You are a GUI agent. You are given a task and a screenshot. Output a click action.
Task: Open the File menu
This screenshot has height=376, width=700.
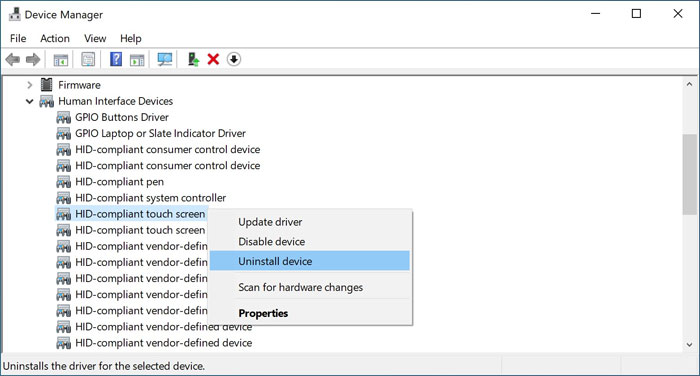point(18,38)
